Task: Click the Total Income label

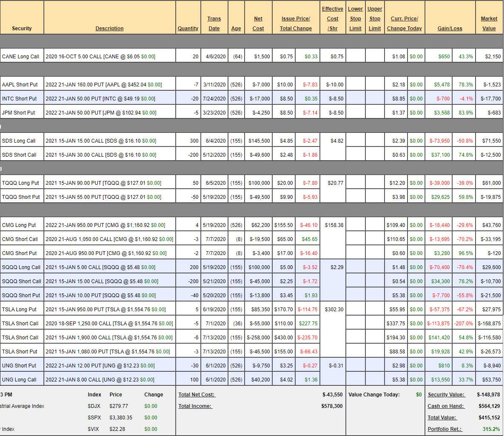Action: tap(195, 406)
